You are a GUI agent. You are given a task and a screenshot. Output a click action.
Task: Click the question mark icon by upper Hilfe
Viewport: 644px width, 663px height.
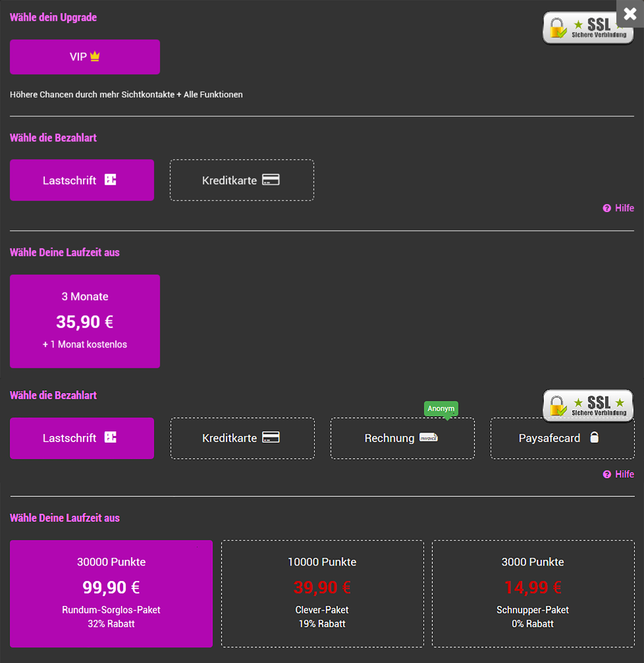(607, 208)
